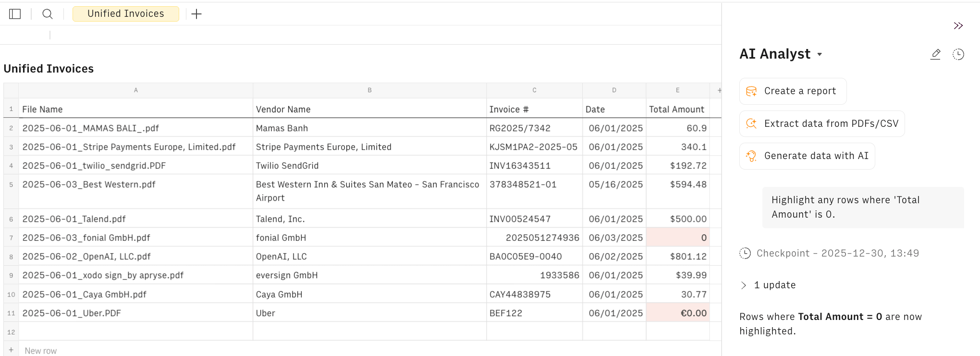Select column B header
Viewport: 980px width, 356px height.
click(x=369, y=90)
